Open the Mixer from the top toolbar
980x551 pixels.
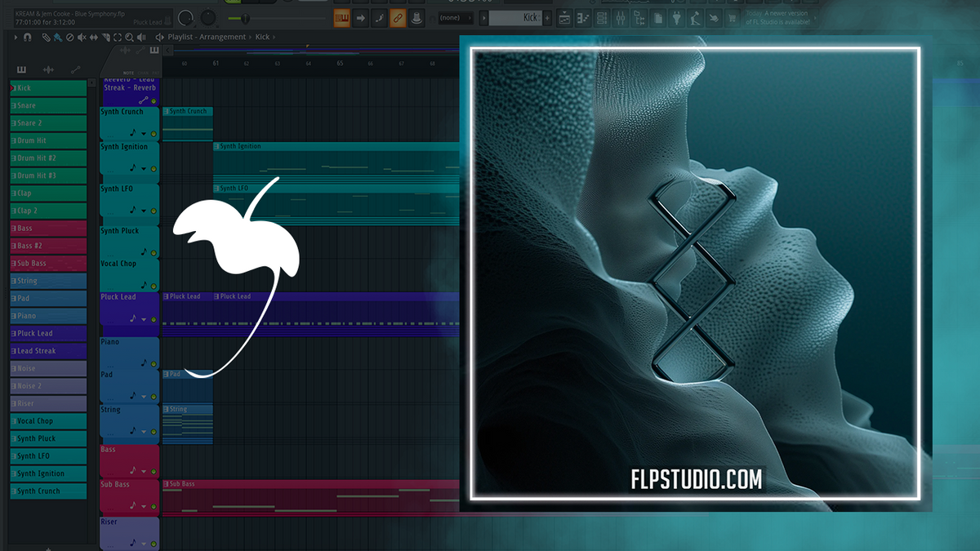(x=620, y=17)
